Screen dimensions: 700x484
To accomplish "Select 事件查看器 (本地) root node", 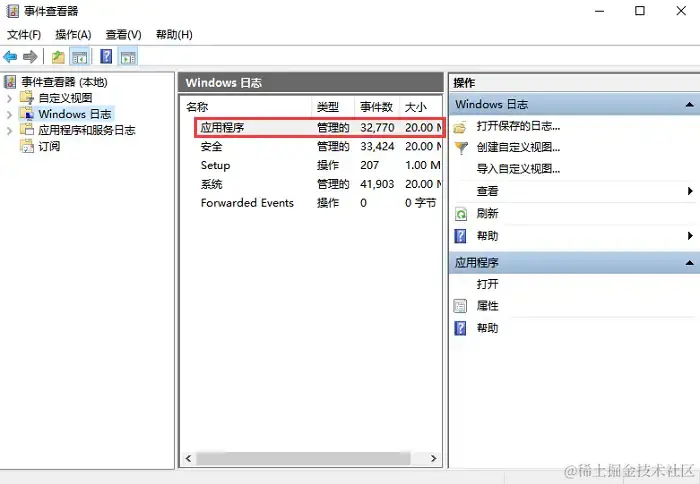I will click(64, 82).
